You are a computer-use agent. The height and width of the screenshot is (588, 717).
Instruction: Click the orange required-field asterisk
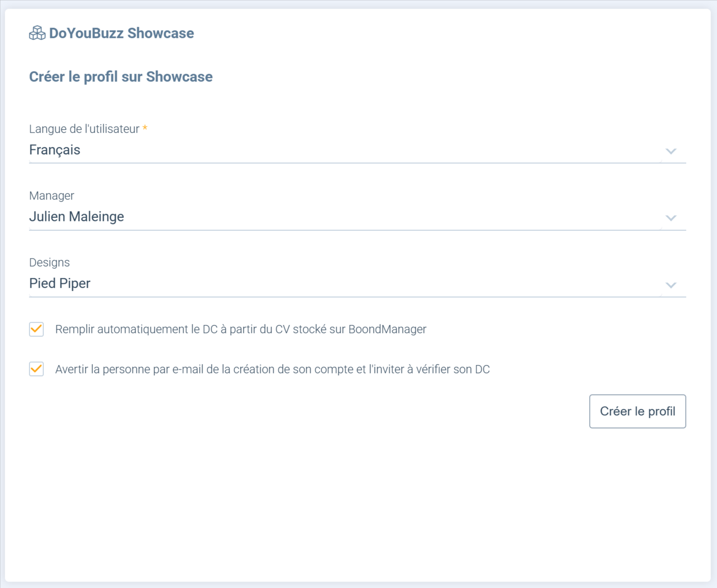(x=145, y=128)
